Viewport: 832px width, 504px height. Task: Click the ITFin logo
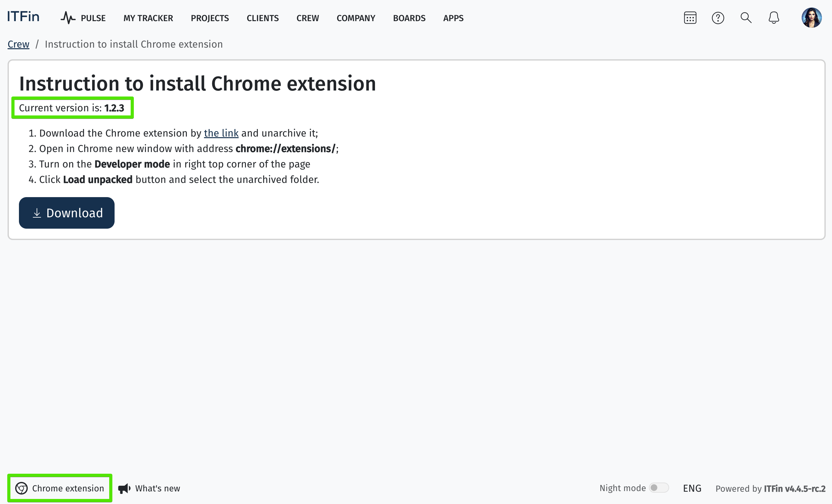click(x=23, y=16)
